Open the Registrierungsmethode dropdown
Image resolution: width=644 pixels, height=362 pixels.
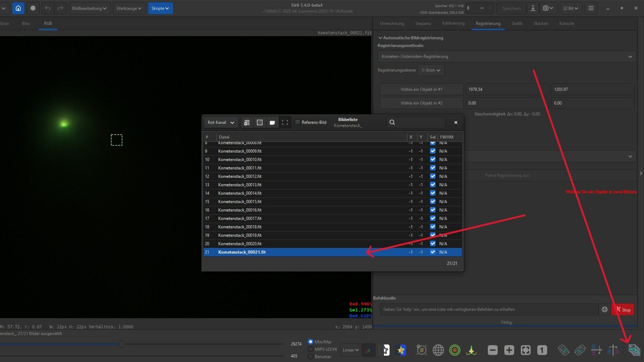click(x=506, y=57)
